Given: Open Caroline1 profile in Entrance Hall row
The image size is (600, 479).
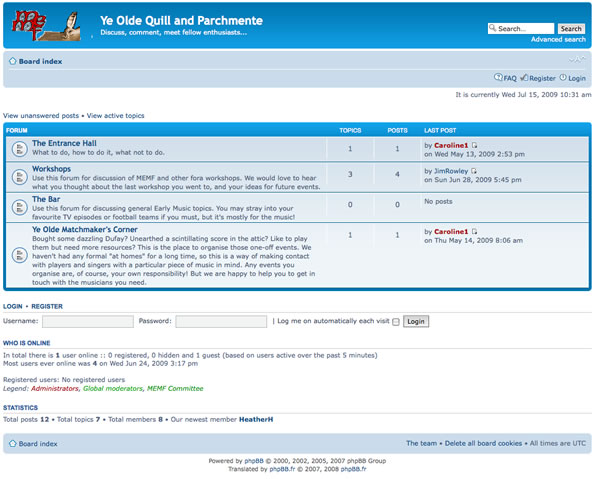Looking at the screenshot, I should pyautogui.click(x=451, y=145).
